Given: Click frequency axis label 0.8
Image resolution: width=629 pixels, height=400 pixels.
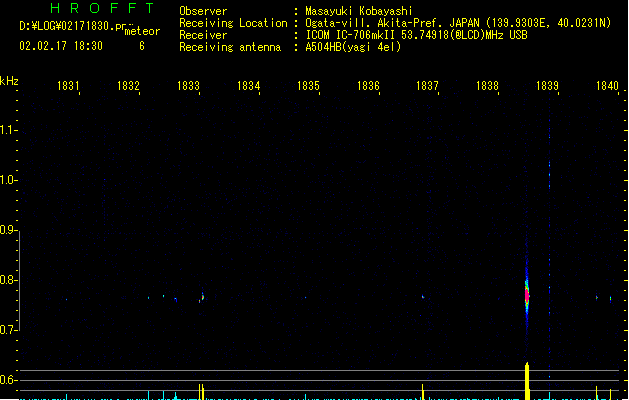Looking at the screenshot, I should click(x=8, y=280).
